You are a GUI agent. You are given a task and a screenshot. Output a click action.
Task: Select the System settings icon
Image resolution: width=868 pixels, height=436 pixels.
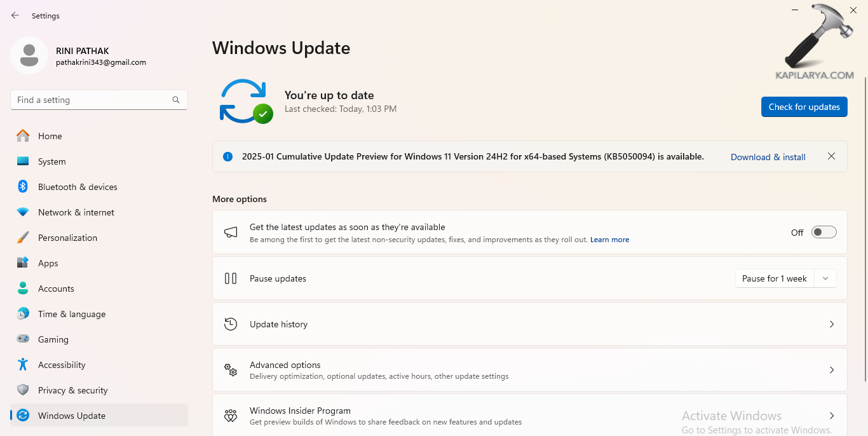point(25,161)
